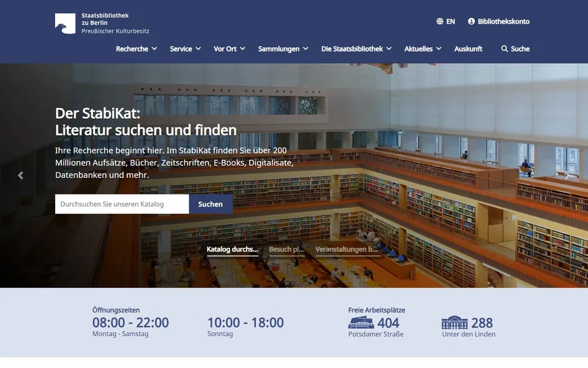588x368 pixels.
Task: Open the Sammlungen dropdown
Action: (x=283, y=49)
